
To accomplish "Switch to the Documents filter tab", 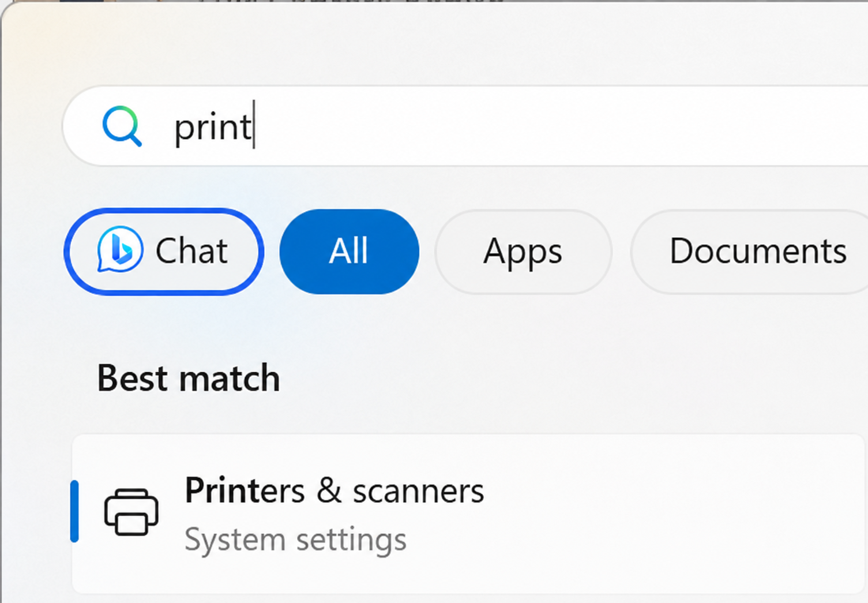I will click(x=750, y=252).
